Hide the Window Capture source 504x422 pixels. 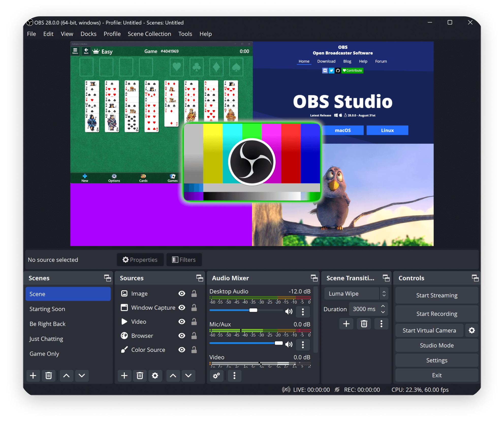pos(182,308)
